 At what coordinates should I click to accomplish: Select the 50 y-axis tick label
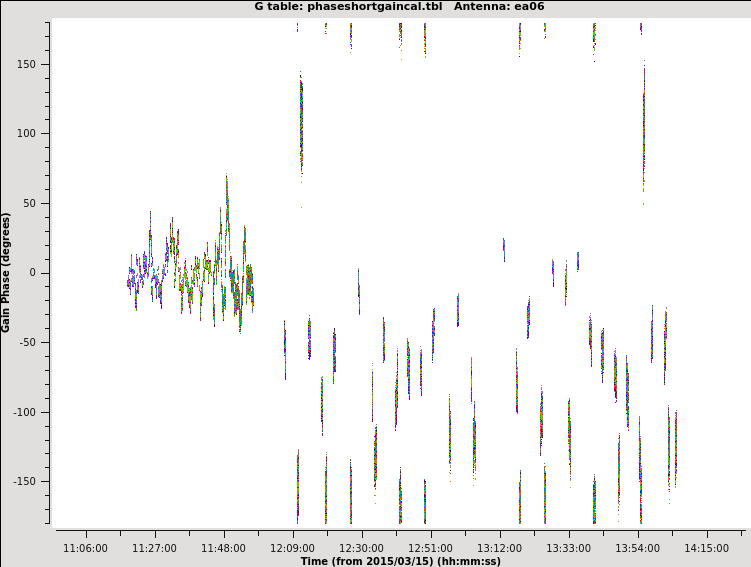41,204
